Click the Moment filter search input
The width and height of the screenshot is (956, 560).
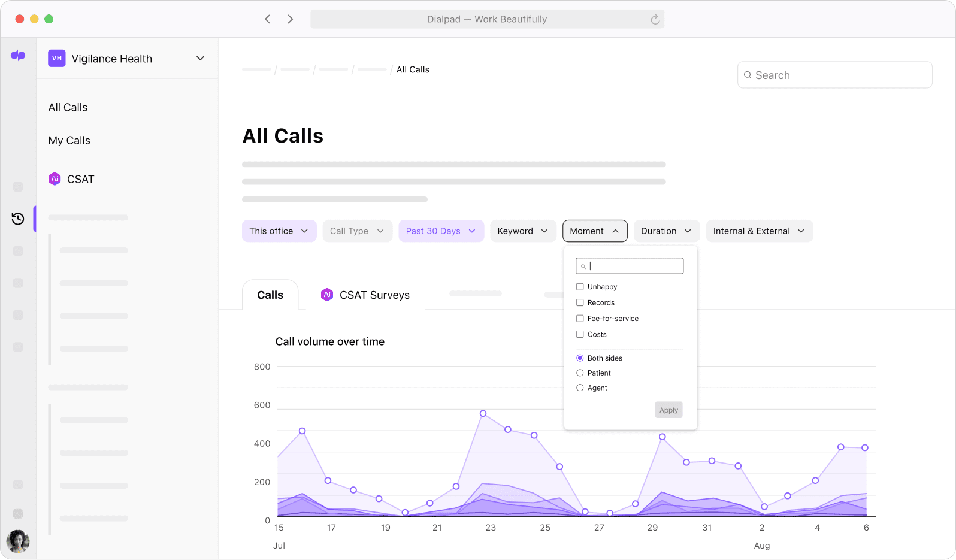tap(630, 266)
